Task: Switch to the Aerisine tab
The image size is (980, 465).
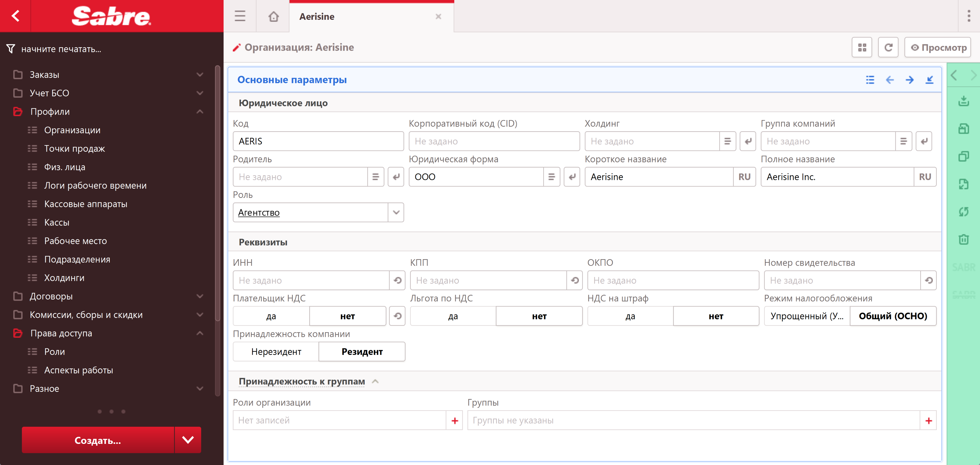Action: point(317,16)
